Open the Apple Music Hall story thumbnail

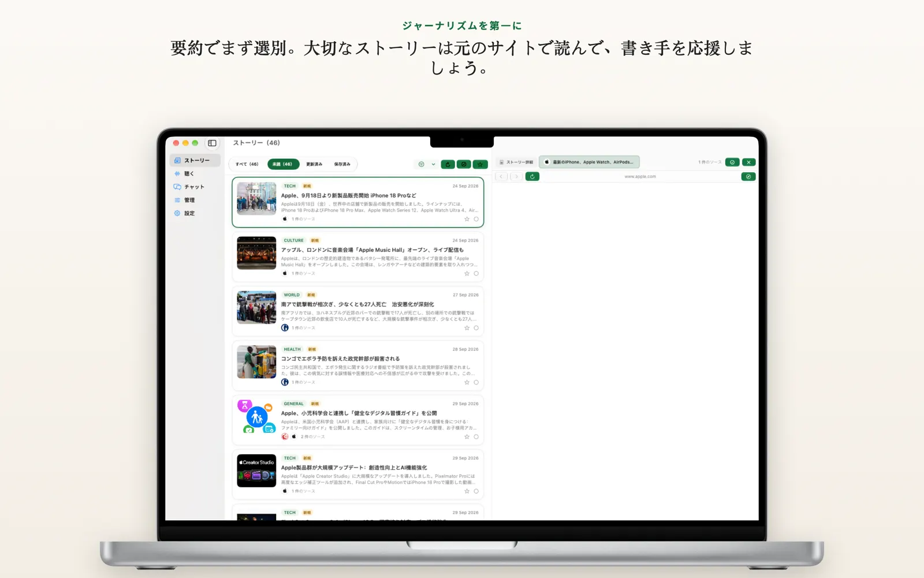256,253
